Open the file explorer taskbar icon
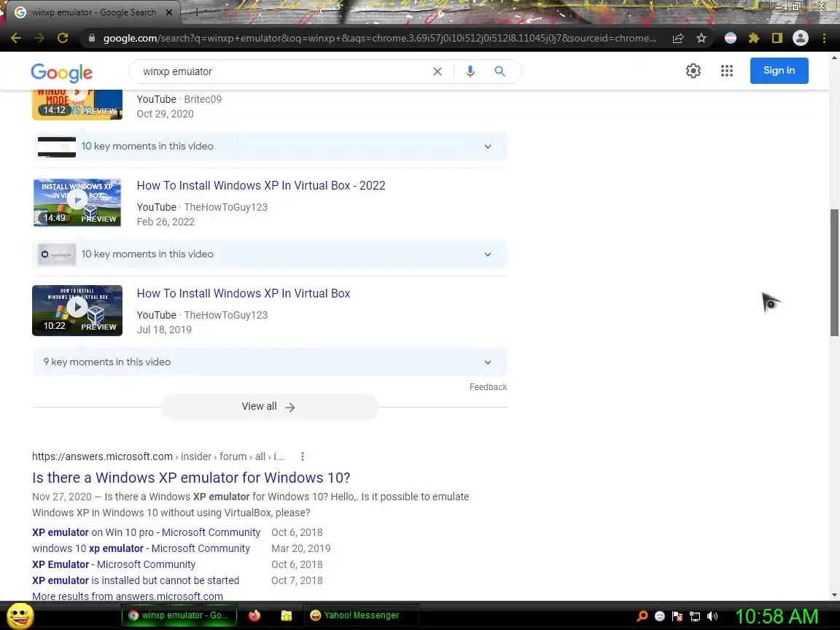Viewport: 840px width, 630px height. point(287,615)
